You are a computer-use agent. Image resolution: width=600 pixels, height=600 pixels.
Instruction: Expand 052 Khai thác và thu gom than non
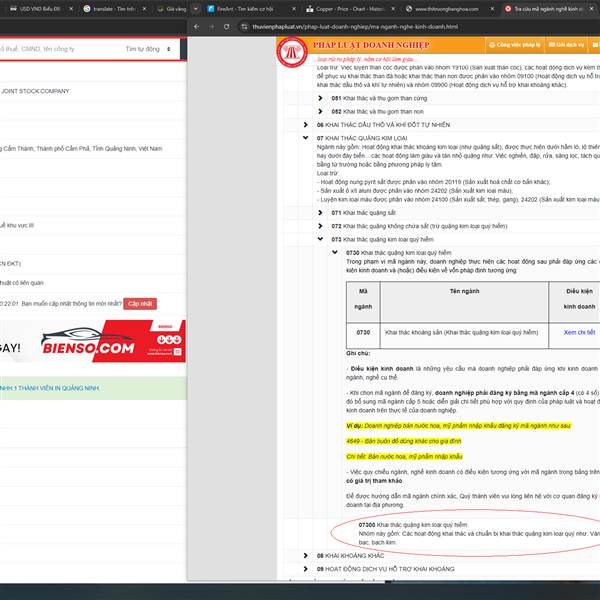click(320, 111)
